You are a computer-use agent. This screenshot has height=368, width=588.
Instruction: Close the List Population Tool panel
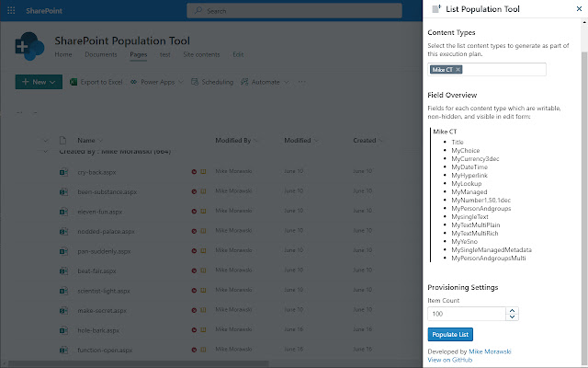click(x=579, y=9)
